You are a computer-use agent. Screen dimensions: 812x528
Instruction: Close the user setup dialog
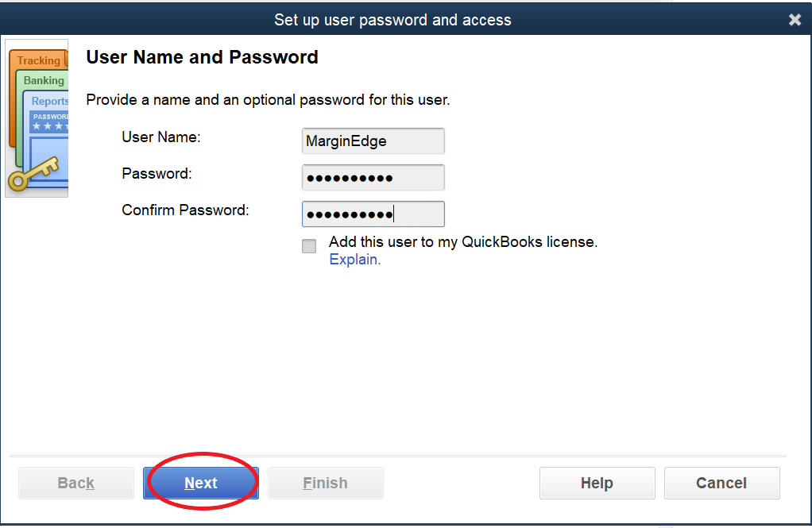pyautogui.click(x=795, y=20)
